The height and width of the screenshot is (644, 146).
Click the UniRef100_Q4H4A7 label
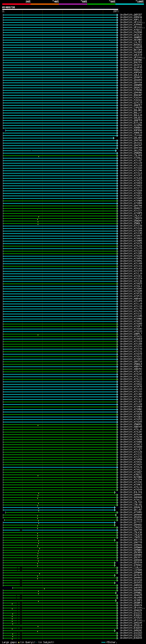131,495
